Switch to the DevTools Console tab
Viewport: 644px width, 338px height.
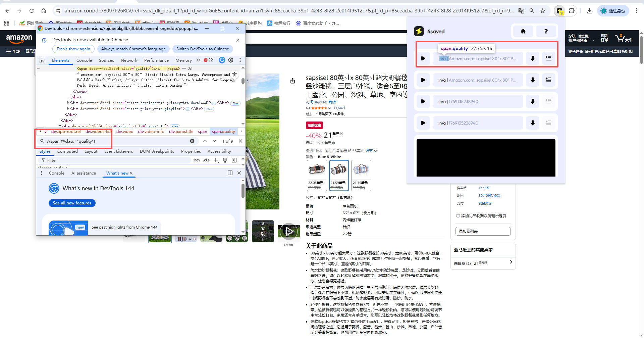(84, 60)
